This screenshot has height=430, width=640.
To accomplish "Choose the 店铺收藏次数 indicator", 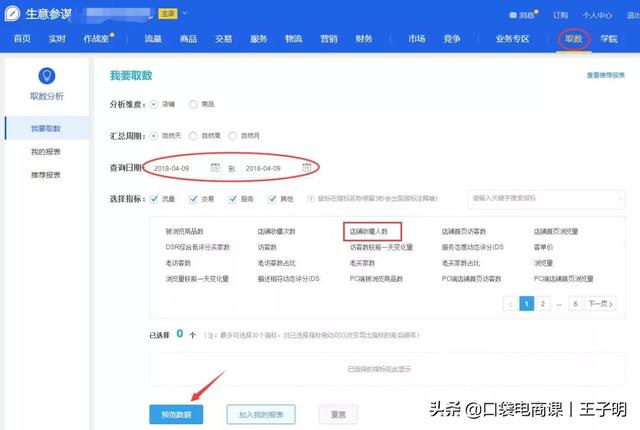I will [x=276, y=231].
